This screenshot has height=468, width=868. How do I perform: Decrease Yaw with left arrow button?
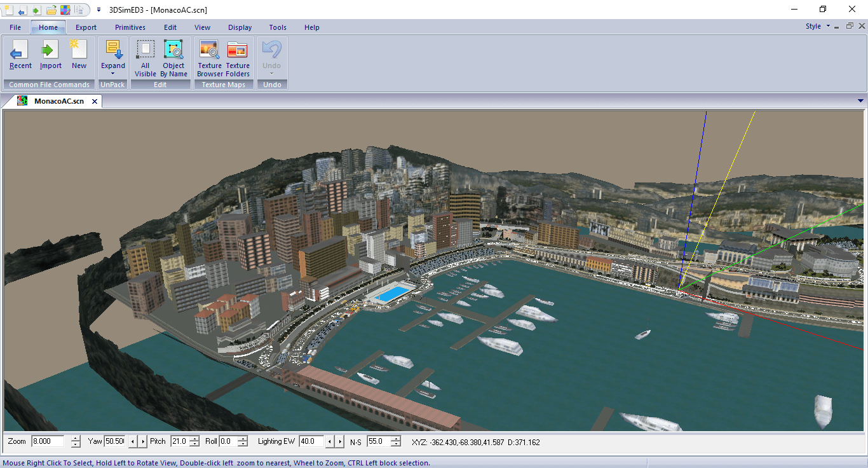[132, 441]
